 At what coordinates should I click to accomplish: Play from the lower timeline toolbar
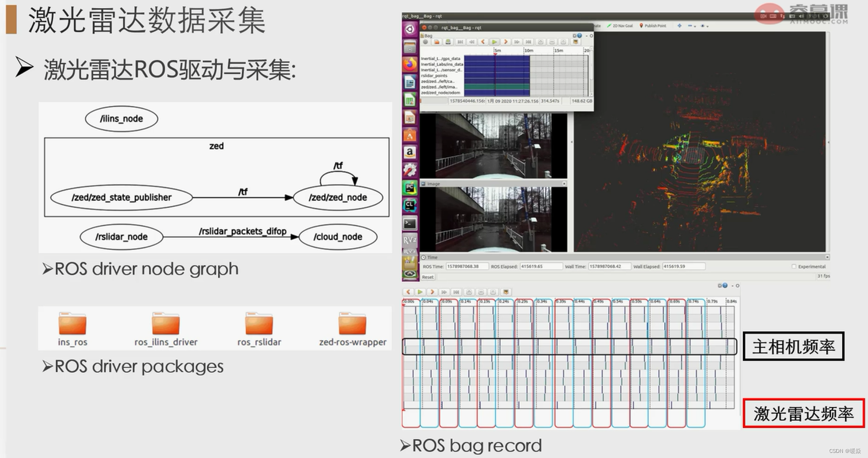420,292
